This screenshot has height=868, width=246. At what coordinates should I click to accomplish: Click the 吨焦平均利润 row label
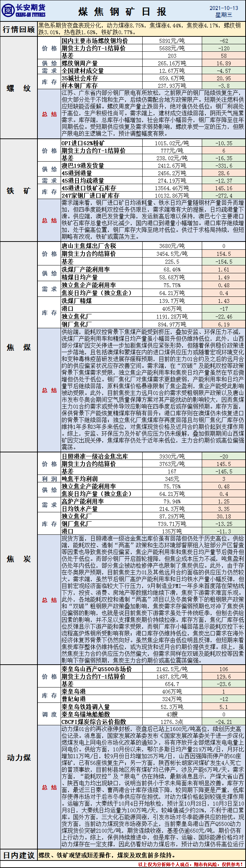(x=80, y=479)
